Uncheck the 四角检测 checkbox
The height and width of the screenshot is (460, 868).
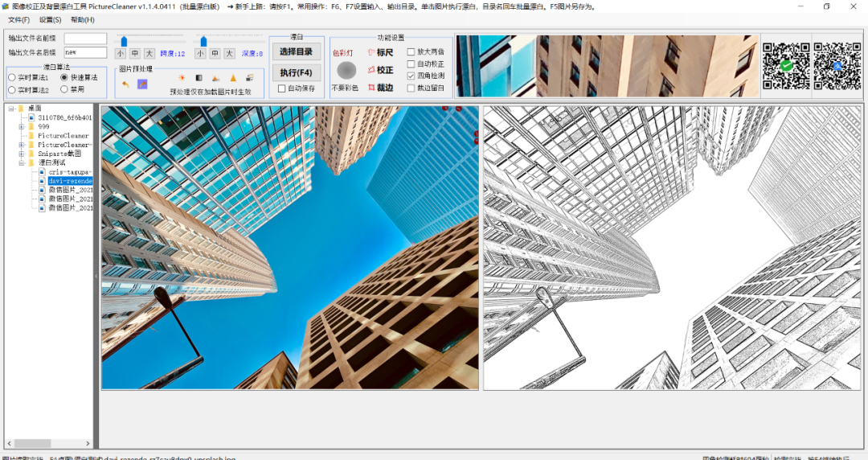click(411, 76)
